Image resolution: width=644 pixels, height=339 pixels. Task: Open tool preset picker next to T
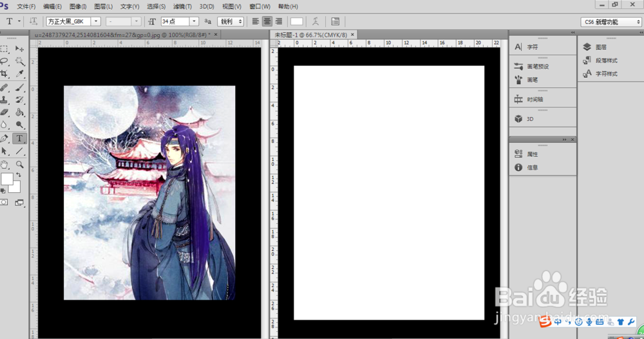click(19, 21)
